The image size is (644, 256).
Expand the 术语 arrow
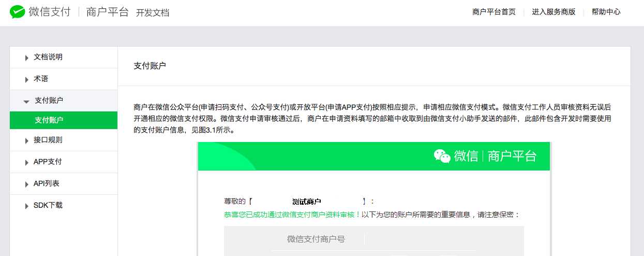[26, 80]
